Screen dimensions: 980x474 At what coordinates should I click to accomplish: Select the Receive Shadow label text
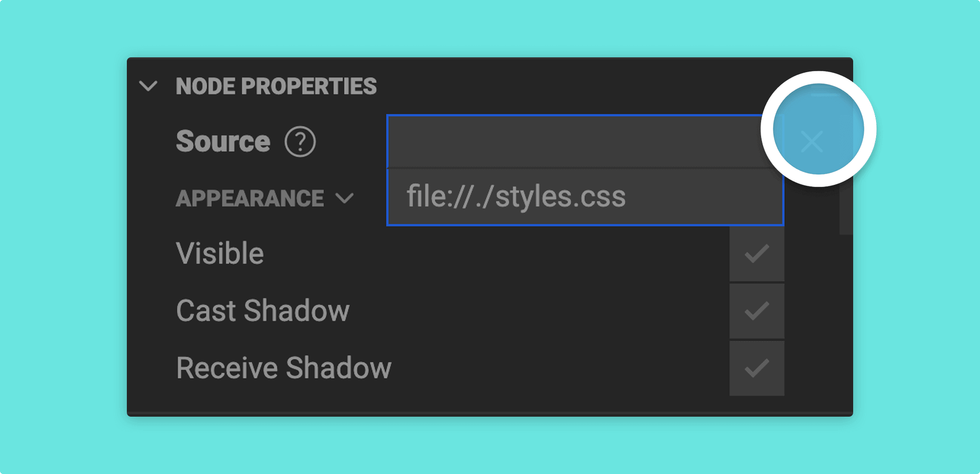coord(284,368)
